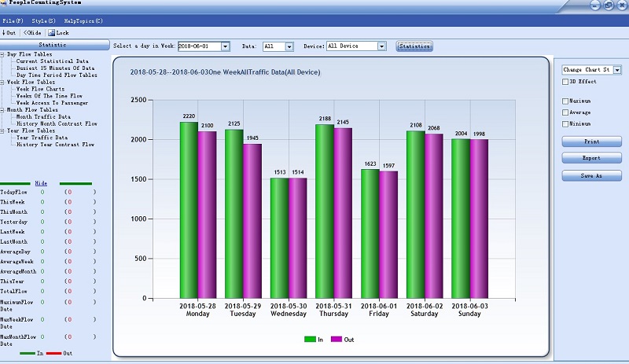Screen dimensions: 629x364
Task: Click the Saturday value label 2108
Action: pyautogui.click(x=416, y=125)
